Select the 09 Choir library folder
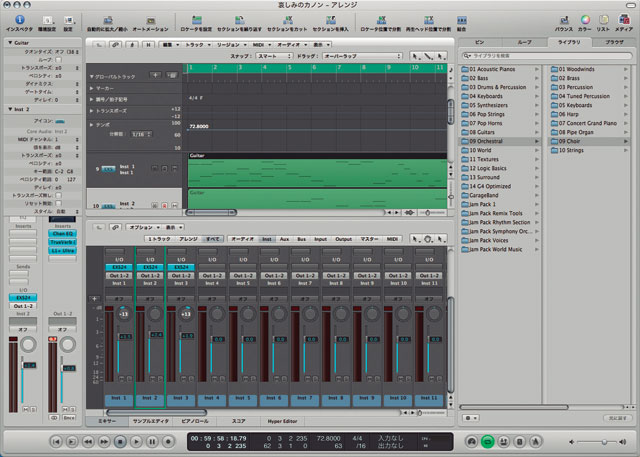The height and width of the screenshot is (457, 640). pos(588,141)
